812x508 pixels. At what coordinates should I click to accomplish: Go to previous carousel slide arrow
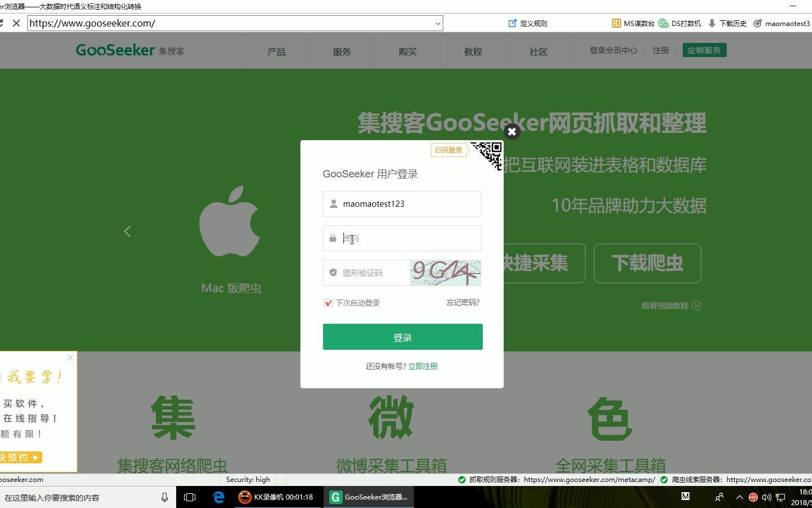[x=128, y=231]
